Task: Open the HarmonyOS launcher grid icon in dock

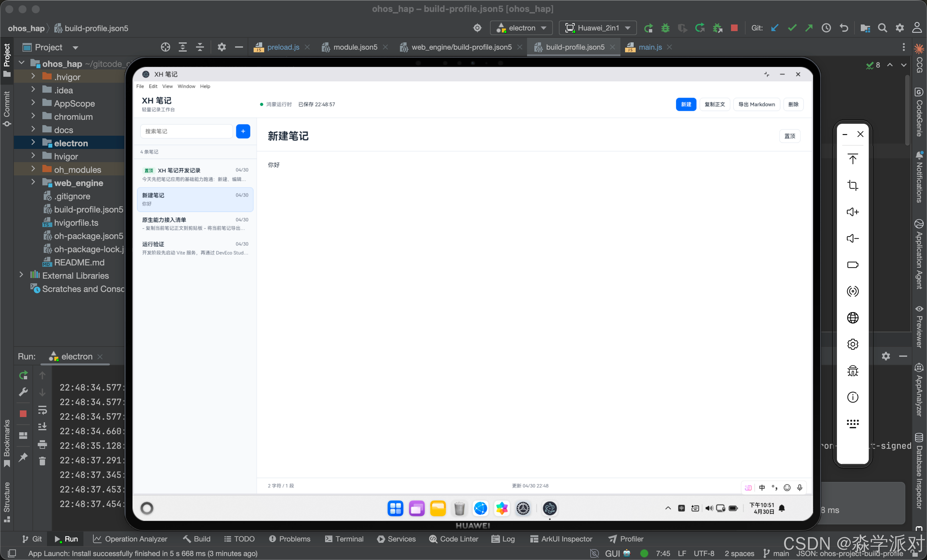Action: 395,508
